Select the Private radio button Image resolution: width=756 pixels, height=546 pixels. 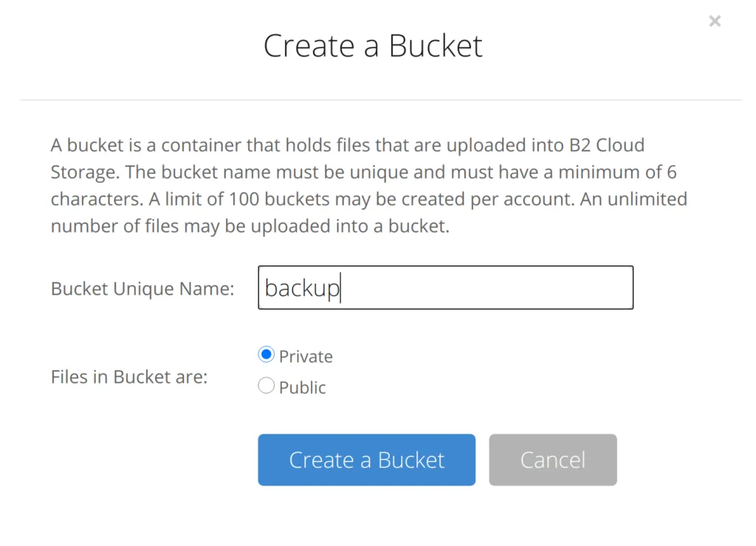[x=266, y=355]
